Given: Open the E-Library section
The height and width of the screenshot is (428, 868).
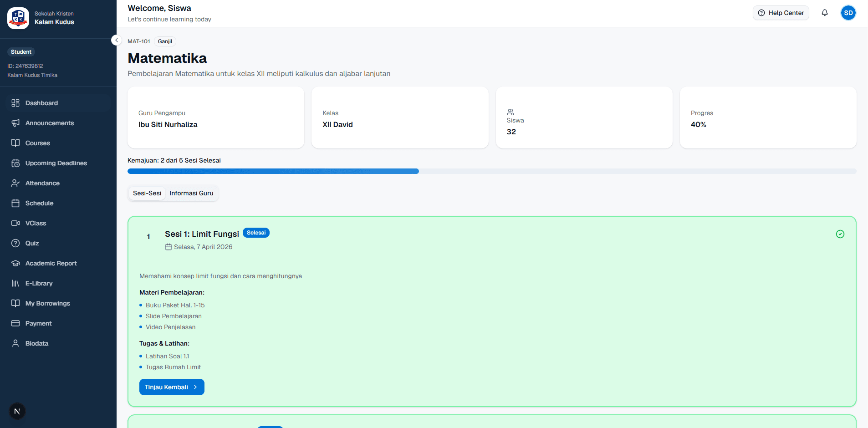Looking at the screenshot, I should point(58,283).
